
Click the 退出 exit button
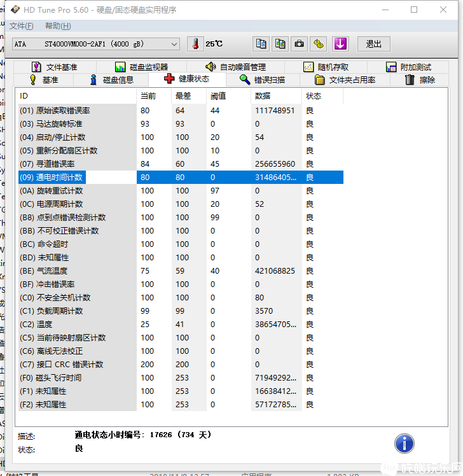click(x=373, y=44)
